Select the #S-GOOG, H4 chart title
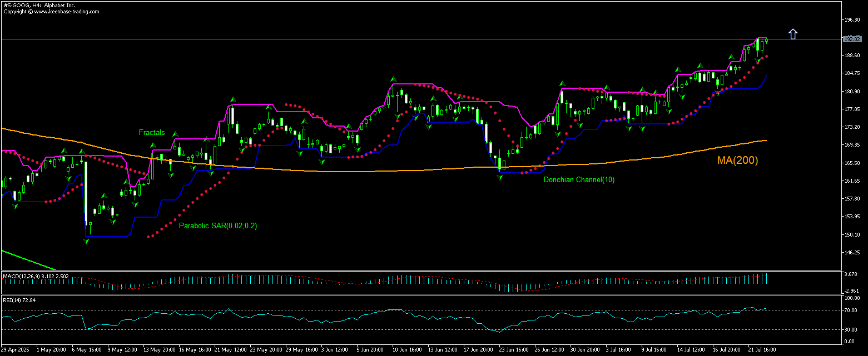The height and width of the screenshot is (356, 868). (38, 5)
